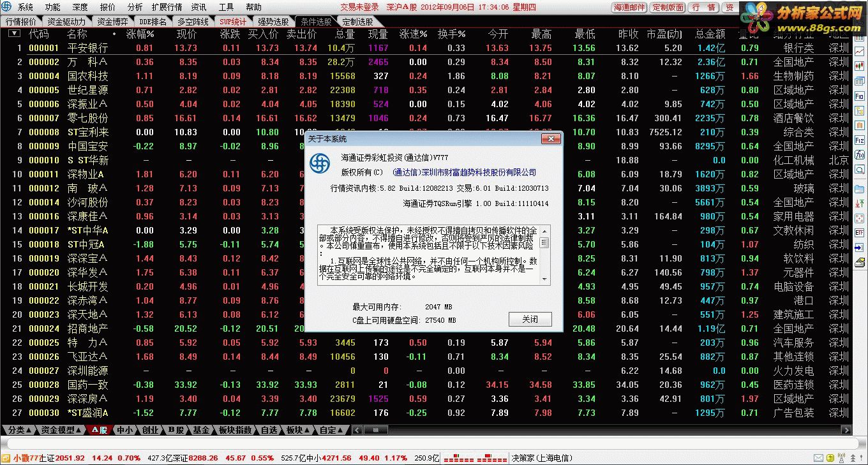Click the blue arrow export icon

[859, 247]
